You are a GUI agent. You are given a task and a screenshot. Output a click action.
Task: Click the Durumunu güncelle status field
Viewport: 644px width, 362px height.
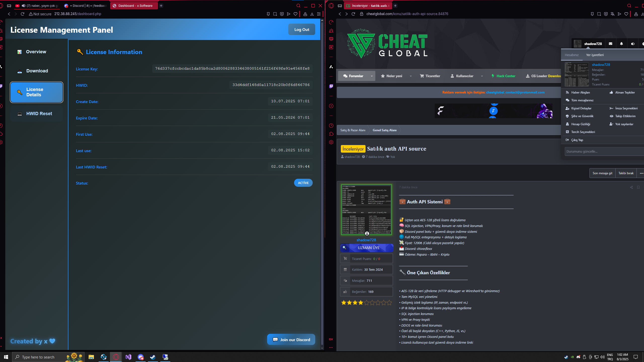coord(604,152)
